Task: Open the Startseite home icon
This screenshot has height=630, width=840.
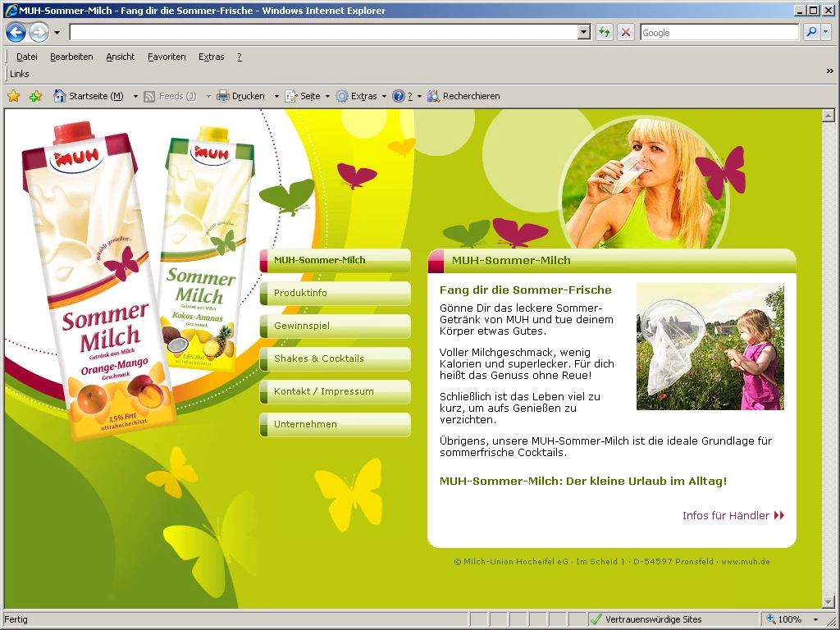Action: [59, 96]
